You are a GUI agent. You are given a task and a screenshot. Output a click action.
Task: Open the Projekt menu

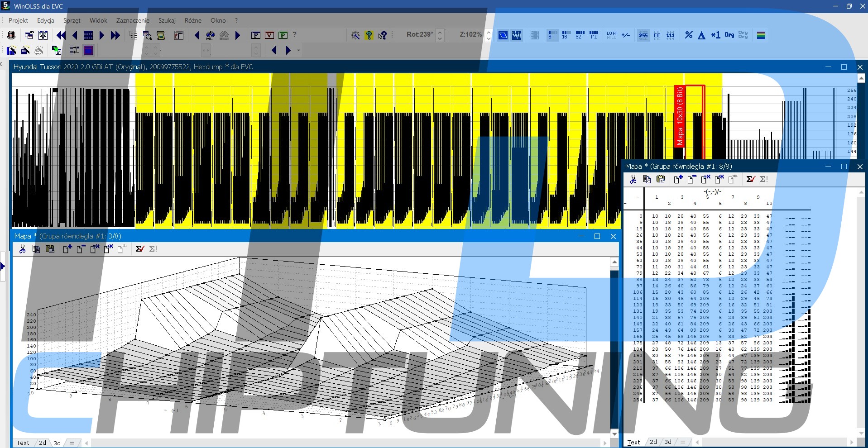(18, 20)
